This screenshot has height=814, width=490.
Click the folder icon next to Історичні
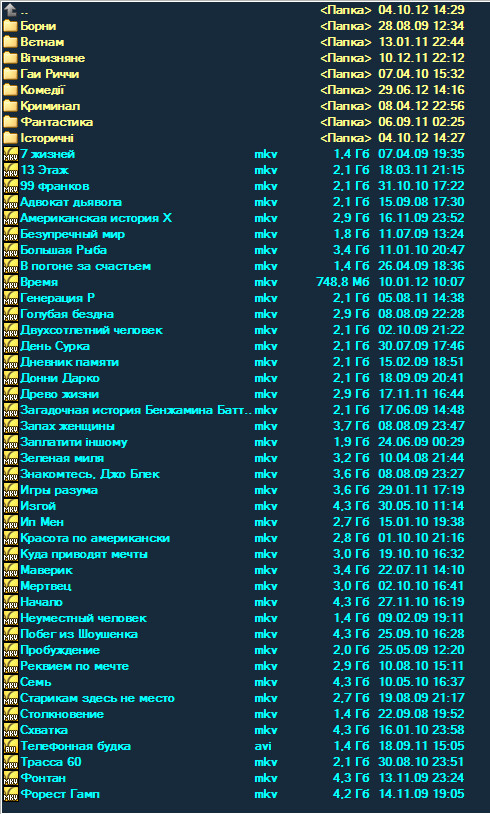[10, 139]
